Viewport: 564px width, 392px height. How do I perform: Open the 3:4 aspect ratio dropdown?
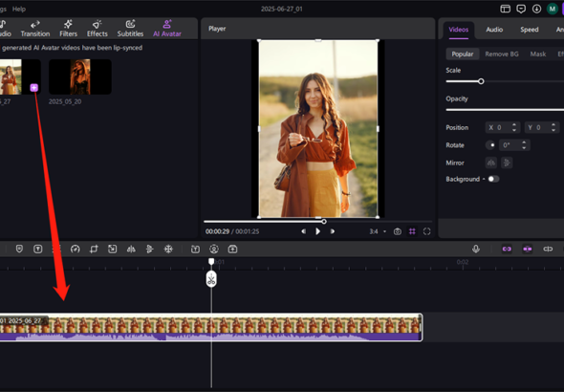coord(378,231)
